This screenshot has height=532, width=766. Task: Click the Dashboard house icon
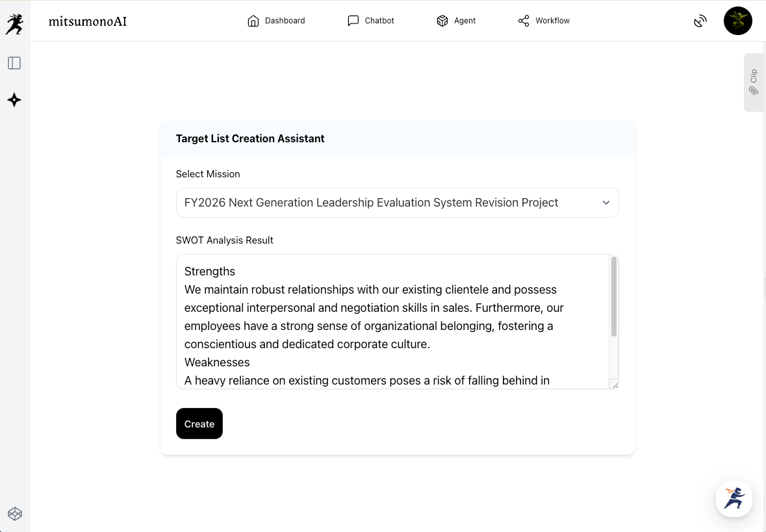pos(253,21)
